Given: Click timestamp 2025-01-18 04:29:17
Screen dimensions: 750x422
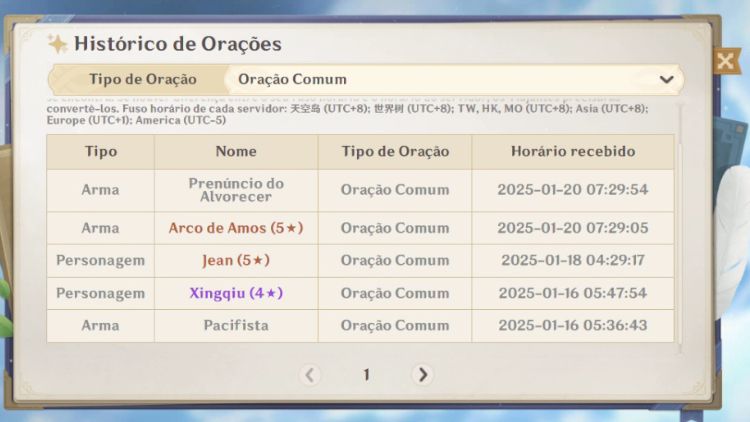Looking at the screenshot, I should (573, 261).
